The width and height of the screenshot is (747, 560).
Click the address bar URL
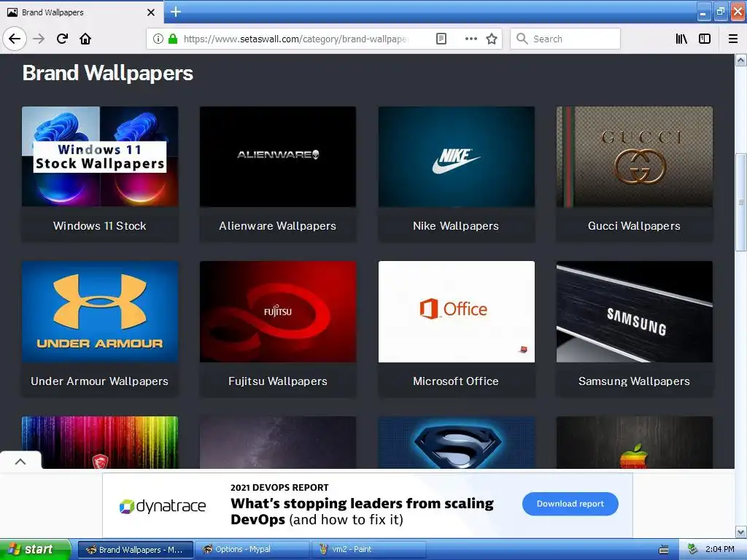tap(295, 39)
